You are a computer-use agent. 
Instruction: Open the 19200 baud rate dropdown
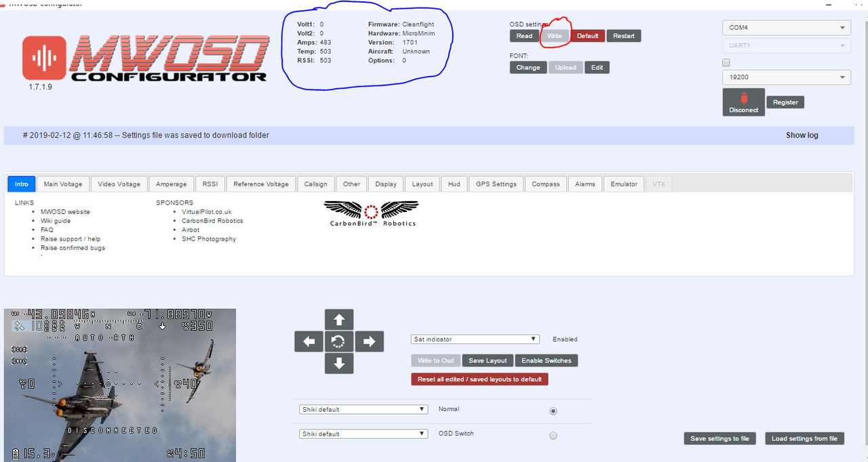pos(786,77)
